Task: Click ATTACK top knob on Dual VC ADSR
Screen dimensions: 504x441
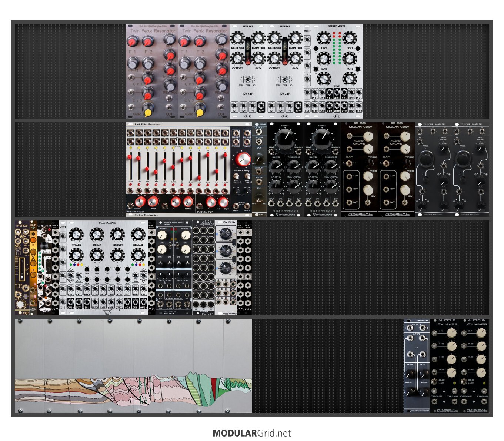Action: coord(76,235)
